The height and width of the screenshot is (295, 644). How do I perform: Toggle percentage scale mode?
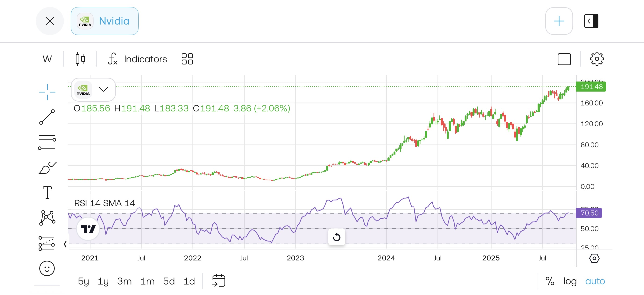coord(550,281)
